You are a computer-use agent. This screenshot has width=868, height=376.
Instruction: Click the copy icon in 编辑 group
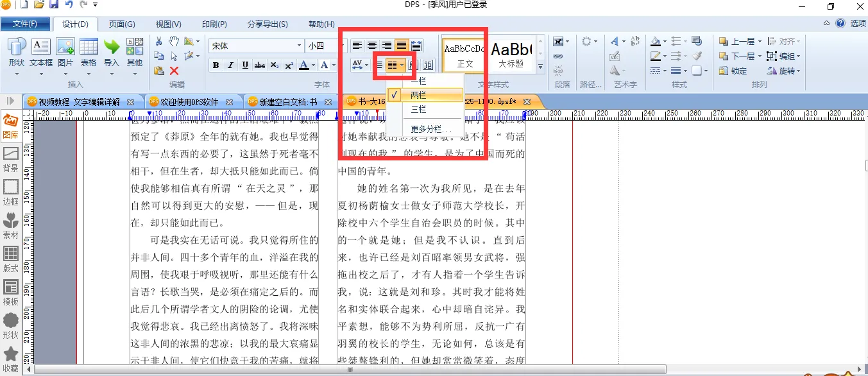pyautogui.click(x=159, y=56)
